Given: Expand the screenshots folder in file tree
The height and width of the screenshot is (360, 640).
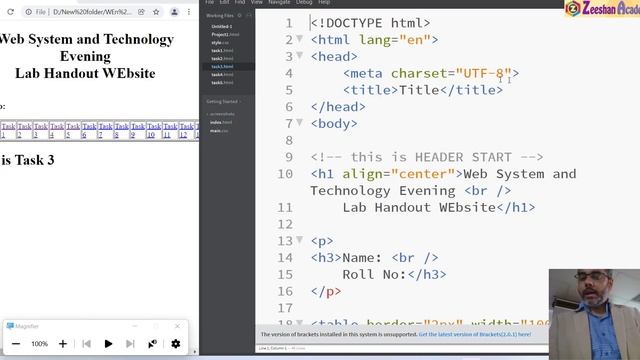Looking at the screenshot, I should [x=221, y=114].
